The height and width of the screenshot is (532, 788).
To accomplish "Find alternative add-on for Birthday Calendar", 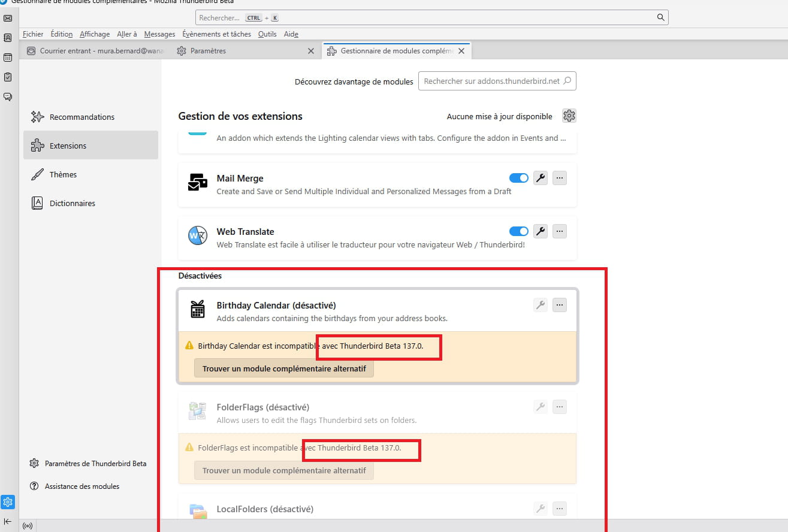I will tap(284, 368).
